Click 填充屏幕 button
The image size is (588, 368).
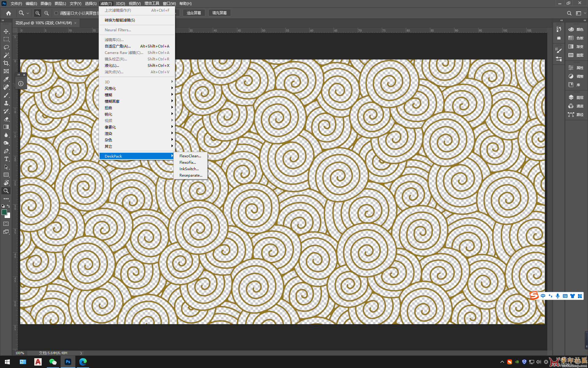click(x=220, y=13)
